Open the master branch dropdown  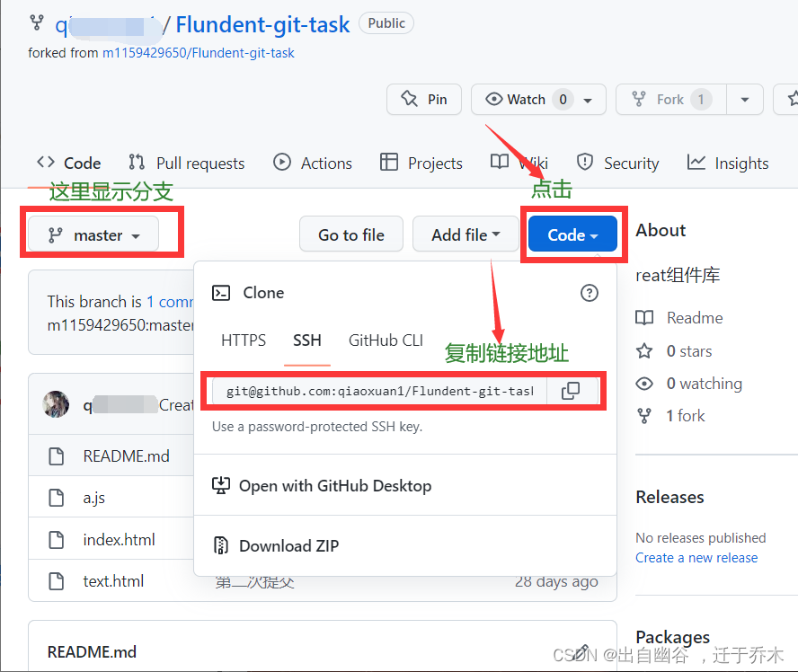tap(93, 234)
